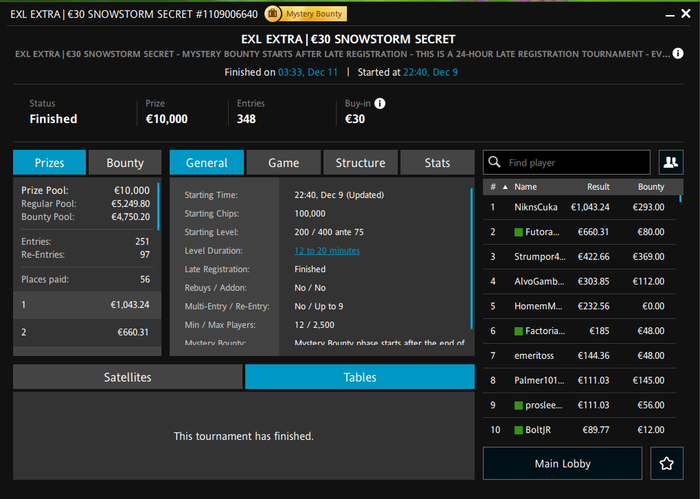Click Bounty Pool value €4,750.20

130,217
